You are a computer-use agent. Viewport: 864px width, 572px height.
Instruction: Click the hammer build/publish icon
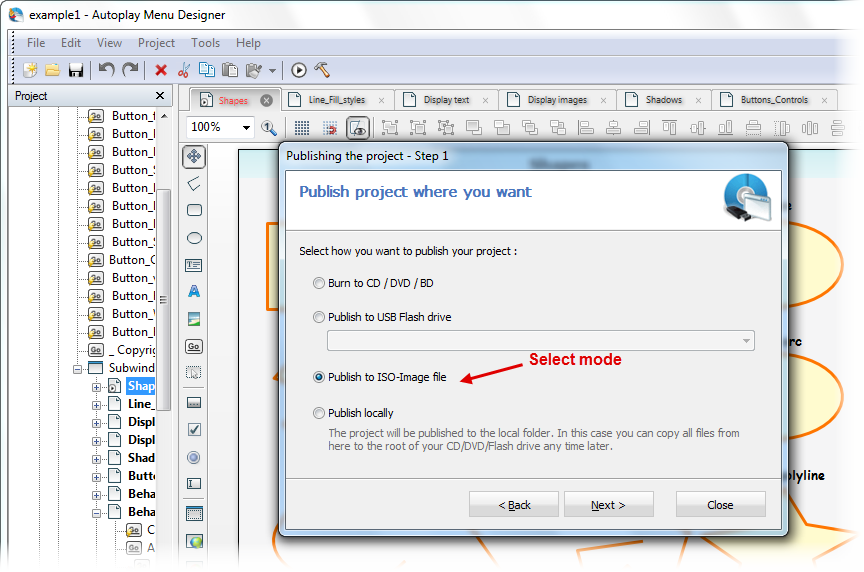click(322, 69)
